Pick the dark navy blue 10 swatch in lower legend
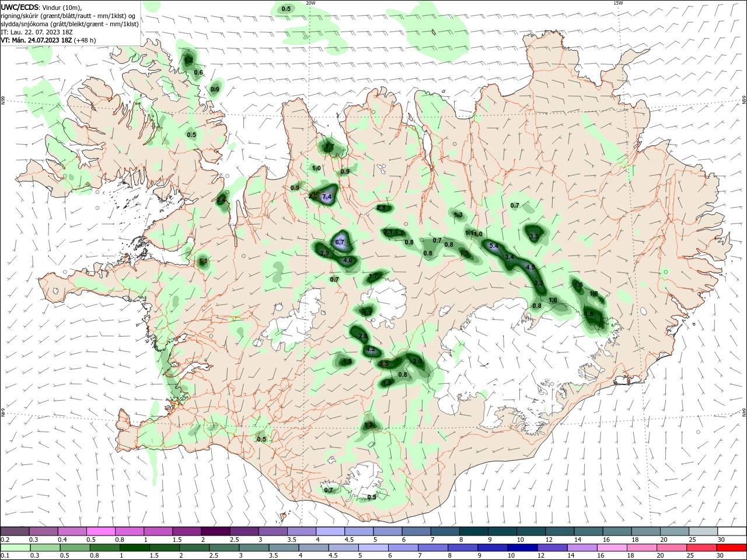 click(522, 548)
